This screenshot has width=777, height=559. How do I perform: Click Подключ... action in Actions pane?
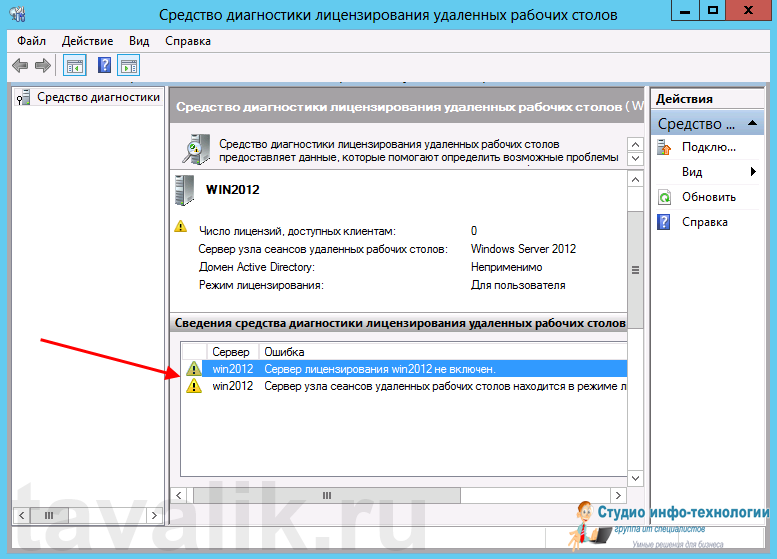708,147
